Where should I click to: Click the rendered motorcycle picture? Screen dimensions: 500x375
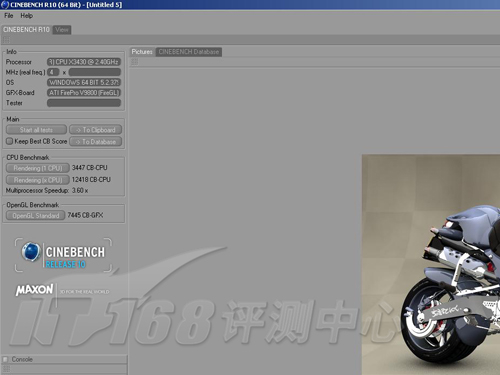click(x=431, y=265)
